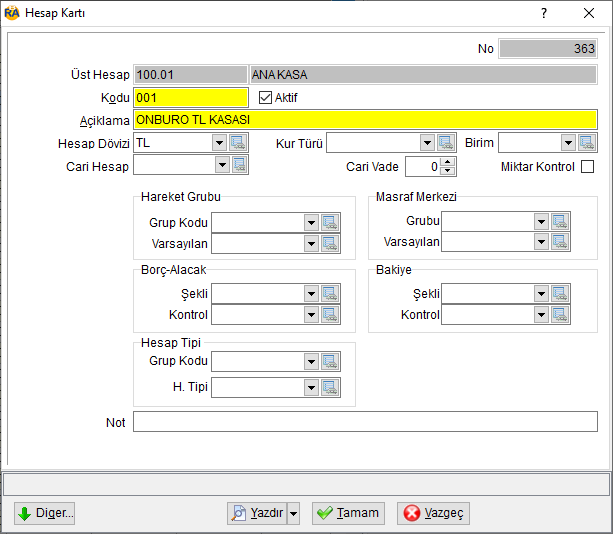Viewport: 613px width, 534px height.
Task: Expand Hareket Grubu Varsayılan dropdown
Action: point(311,244)
